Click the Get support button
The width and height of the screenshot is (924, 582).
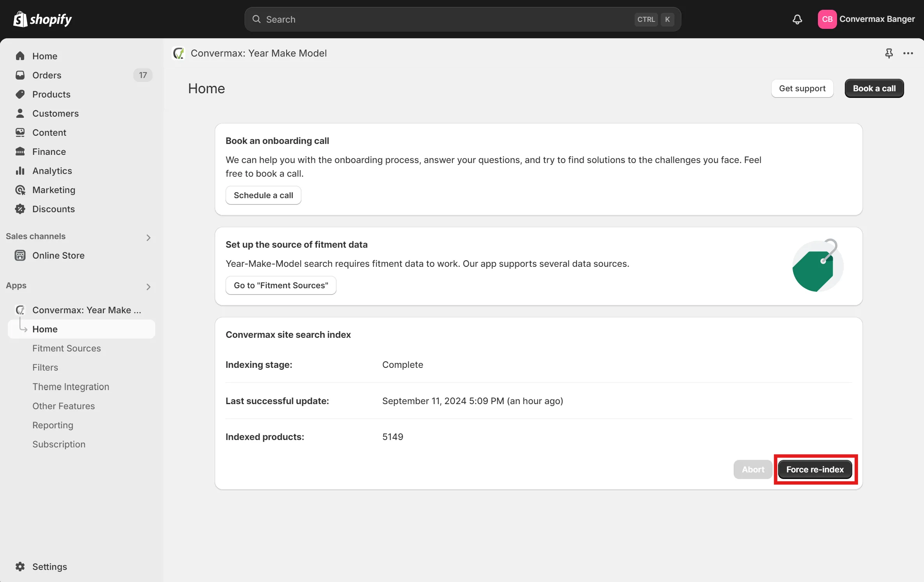(x=802, y=89)
